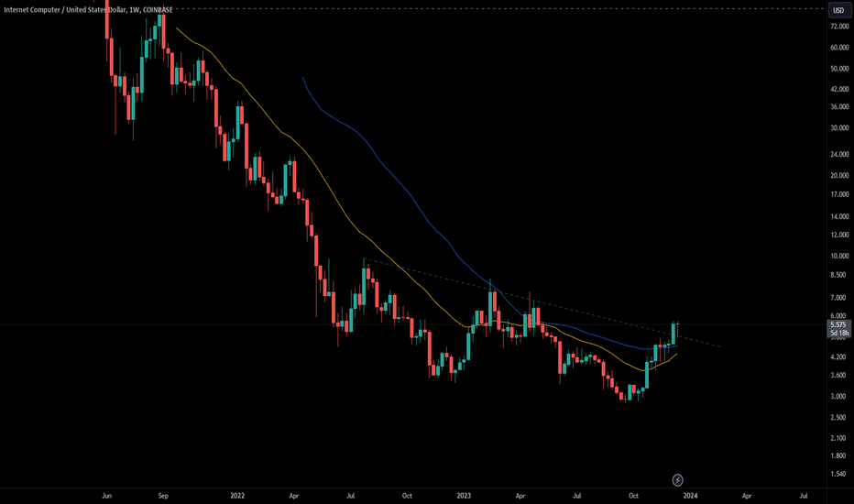The width and height of the screenshot is (854, 504).
Task: Click the Oct label right before 2024
Action: coord(633,496)
